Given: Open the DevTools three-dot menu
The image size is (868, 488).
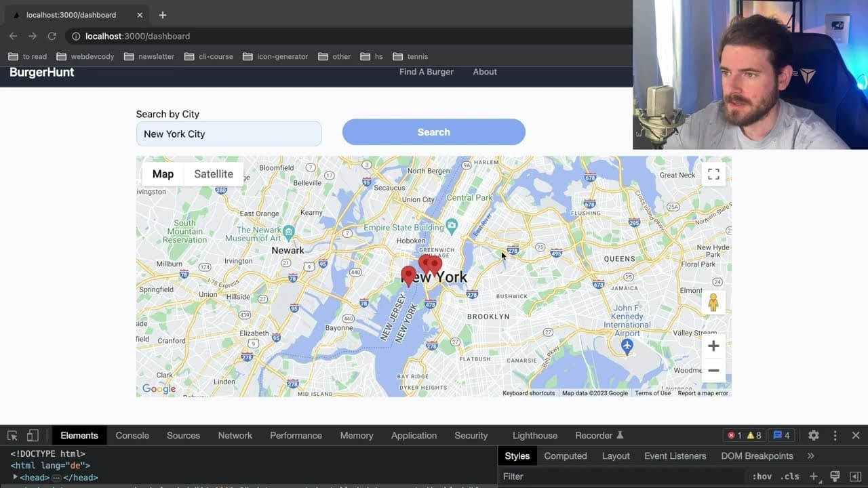Looking at the screenshot, I should 835,436.
